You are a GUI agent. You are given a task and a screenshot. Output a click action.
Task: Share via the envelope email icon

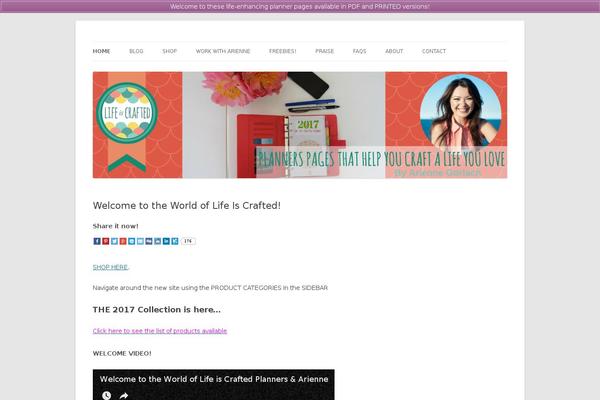[x=140, y=241]
